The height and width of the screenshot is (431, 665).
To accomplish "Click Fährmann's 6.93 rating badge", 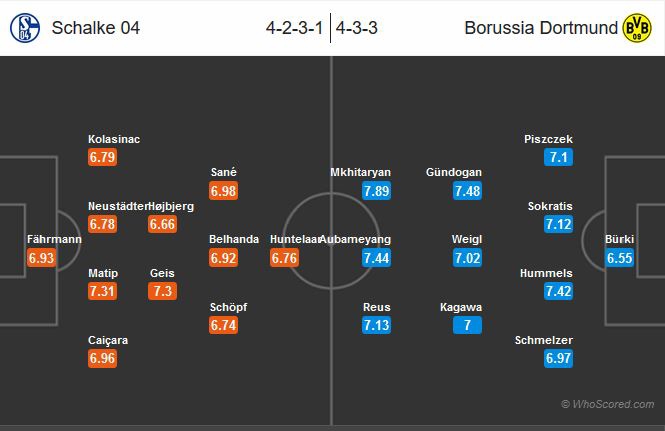I will point(42,259).
